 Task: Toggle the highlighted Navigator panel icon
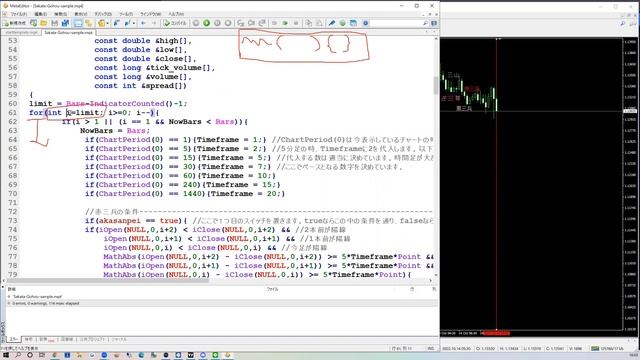78,23
